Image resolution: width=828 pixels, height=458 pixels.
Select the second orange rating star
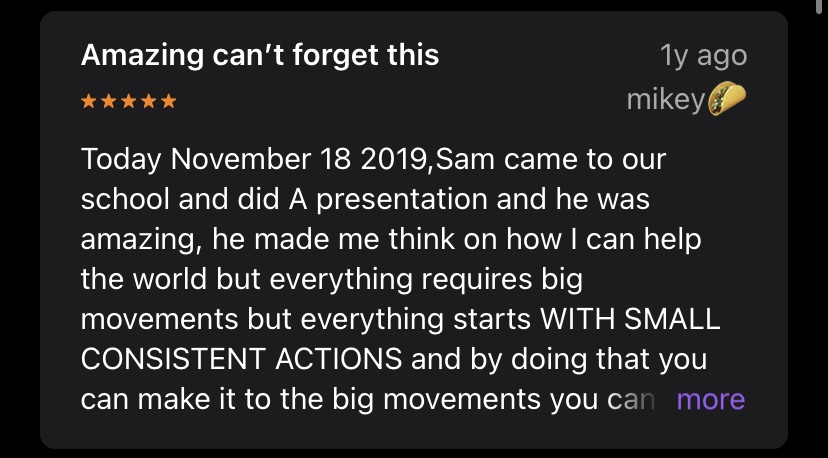[109, 101]
